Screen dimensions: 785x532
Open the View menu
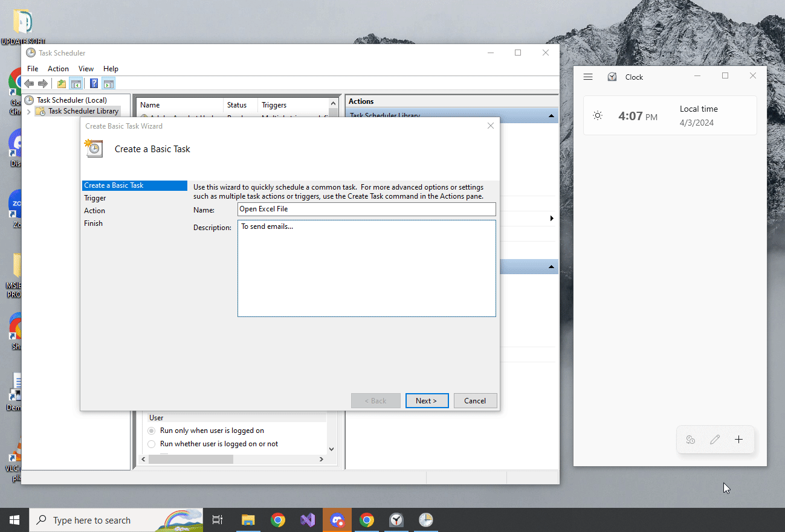pyautogui.click(x=86, y=69)
